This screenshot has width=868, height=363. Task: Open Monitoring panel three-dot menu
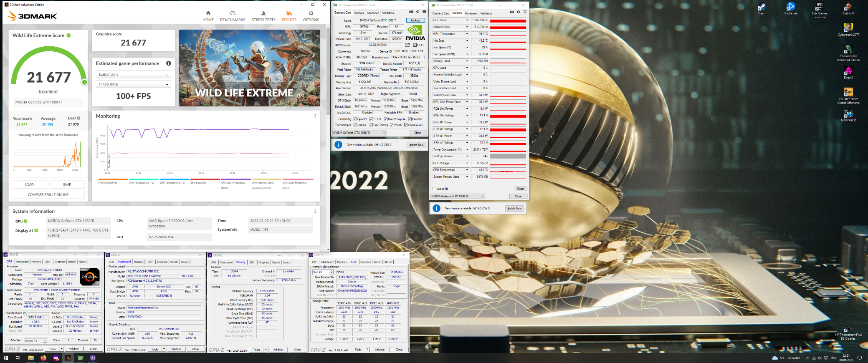[315, 116]
